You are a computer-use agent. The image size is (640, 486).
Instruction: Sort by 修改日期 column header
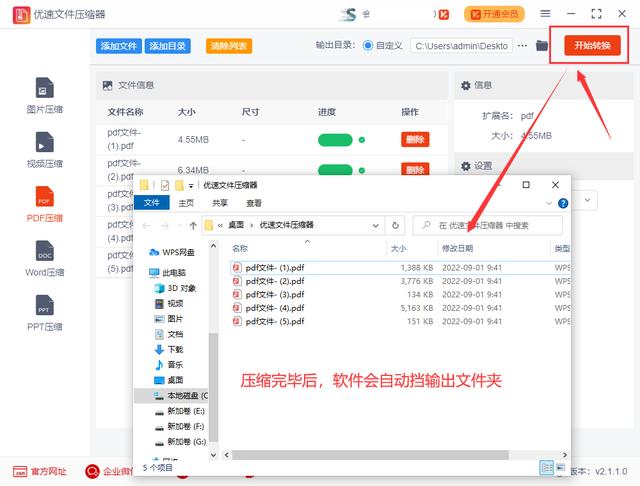point(458,249)
